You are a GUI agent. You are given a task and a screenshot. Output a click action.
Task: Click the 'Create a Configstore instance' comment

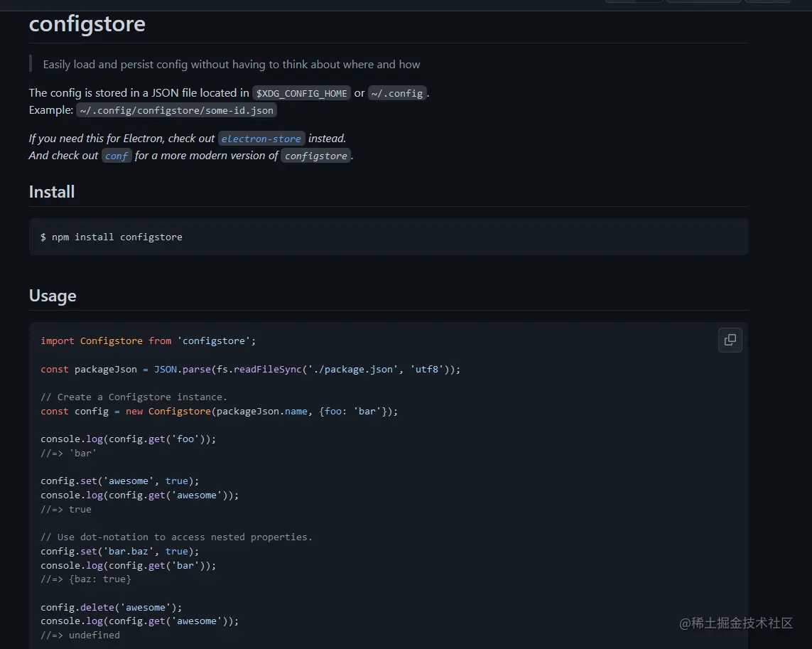(134, 397)
